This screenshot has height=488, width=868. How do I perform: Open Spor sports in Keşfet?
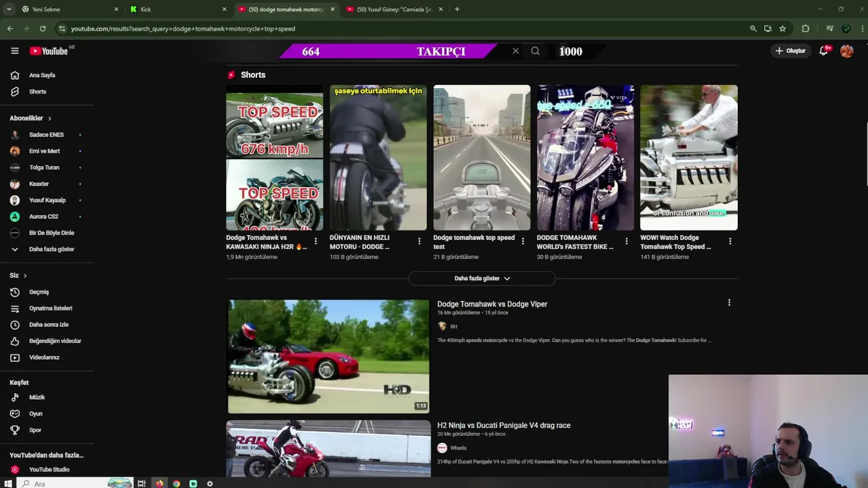pos(35,430)
